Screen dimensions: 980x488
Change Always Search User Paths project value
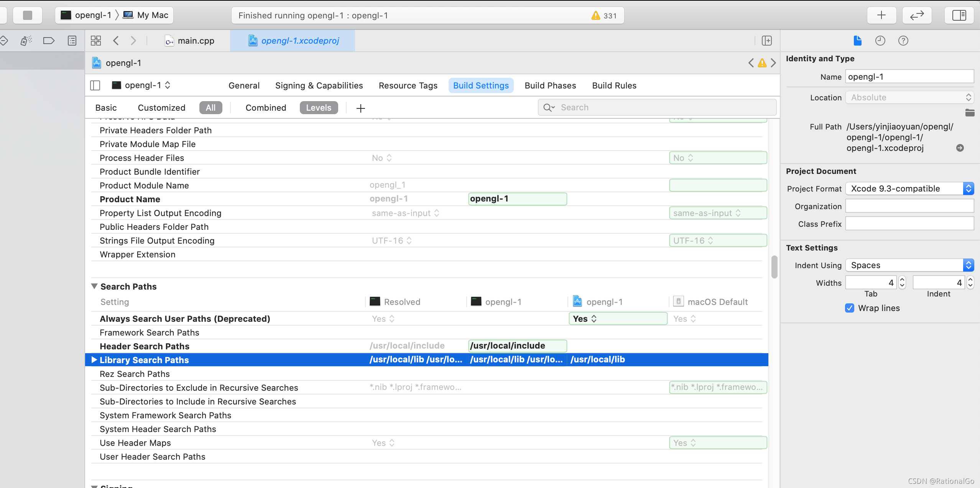point(618,319)
